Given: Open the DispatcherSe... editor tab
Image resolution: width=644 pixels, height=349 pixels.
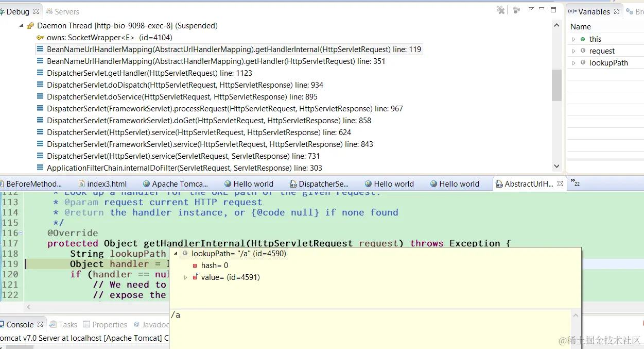Looking at the screenshot, I should [319, 184].
